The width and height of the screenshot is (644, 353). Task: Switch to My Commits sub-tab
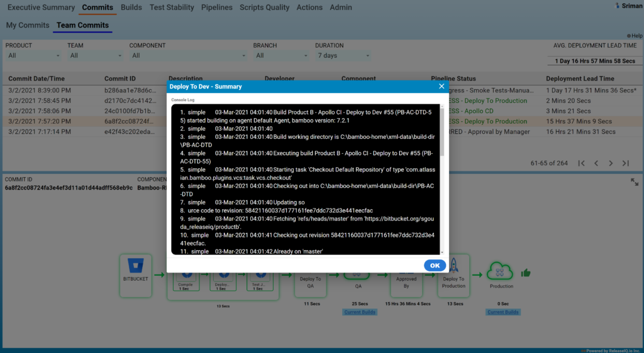[x=28, y=25]
